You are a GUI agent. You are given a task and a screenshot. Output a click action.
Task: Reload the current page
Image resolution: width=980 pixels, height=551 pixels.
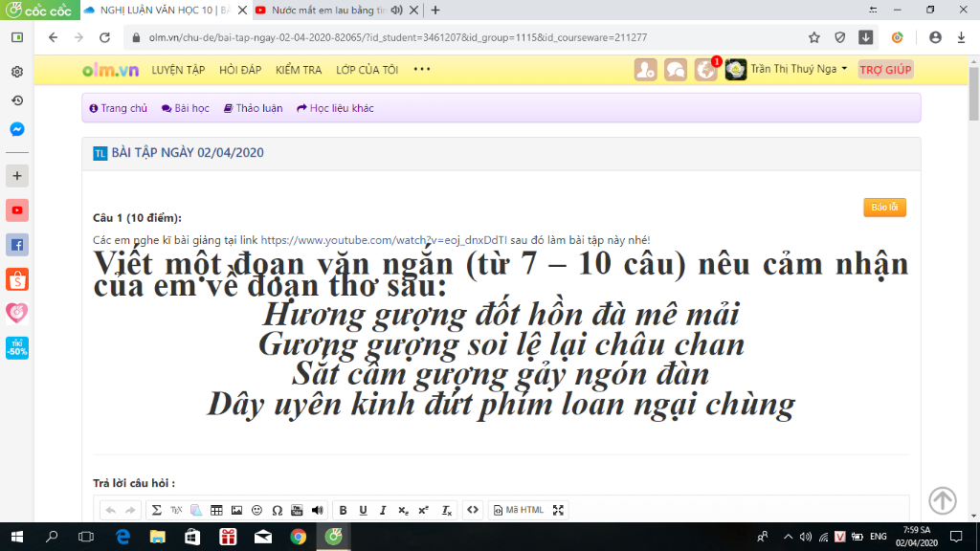click(105, 37)
